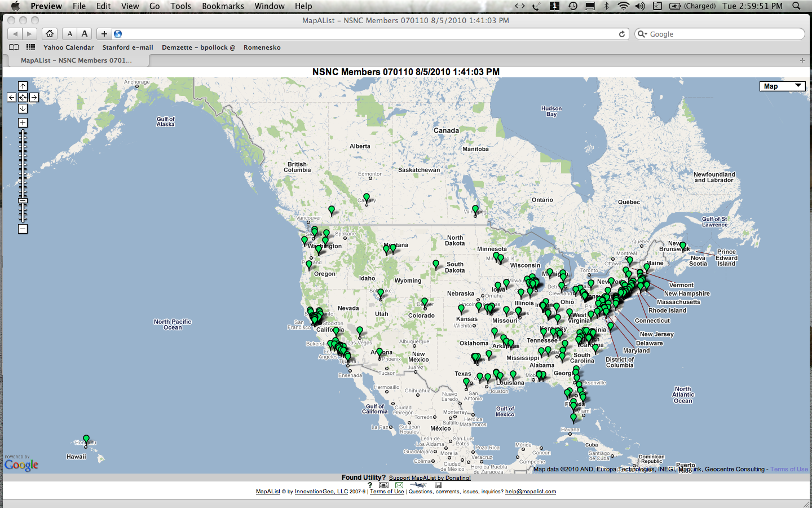Click the airplane icon below the map
812x508 pixels.
418,485
